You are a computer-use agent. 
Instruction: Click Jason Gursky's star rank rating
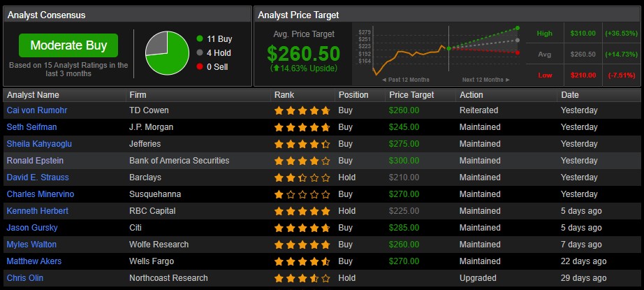tap(302, 228)
